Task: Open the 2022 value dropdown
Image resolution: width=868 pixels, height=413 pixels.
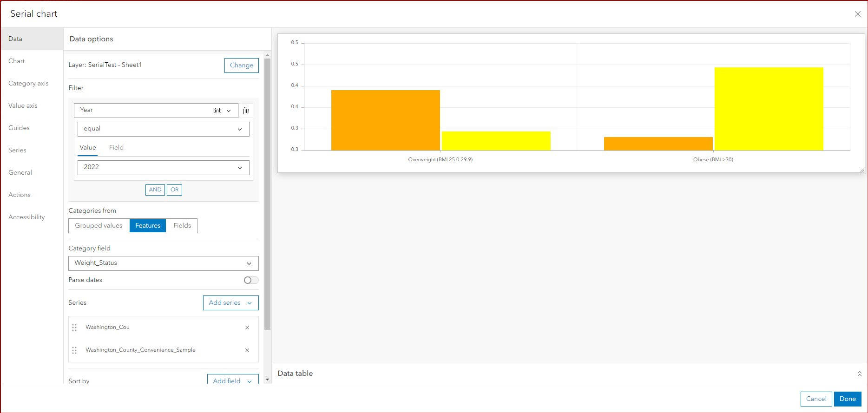Action: pyautogui.click(x=164, y=168)
